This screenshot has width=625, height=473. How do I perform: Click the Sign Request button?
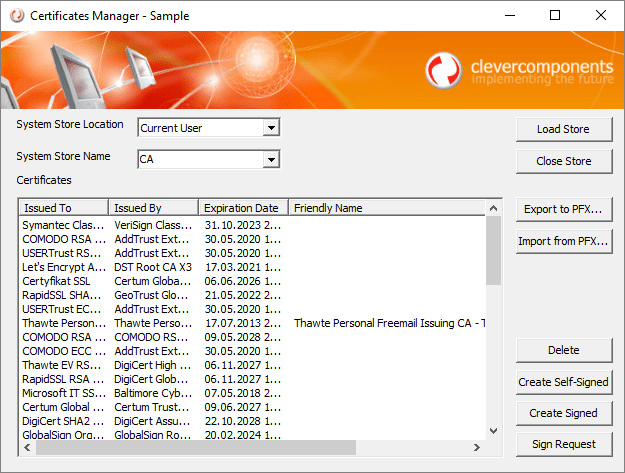pyautogui.click(x=564, y=444)
